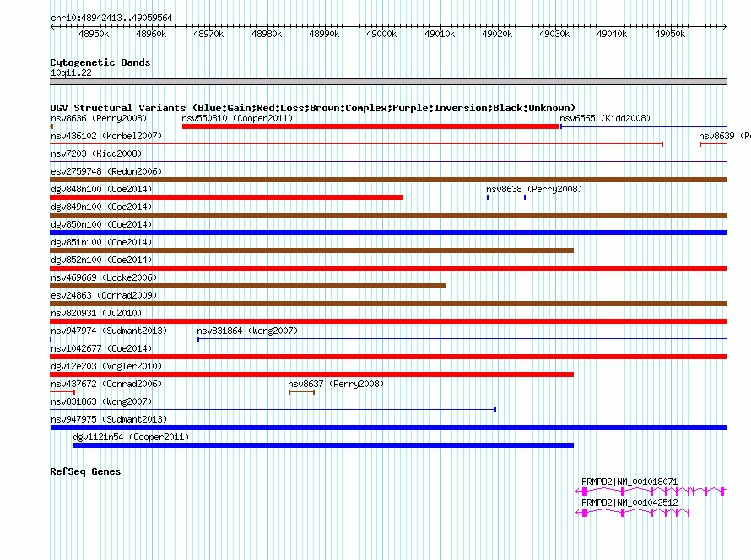
Task: Select the gray 10q11.22 cytogenetic band bar
Action: click(x=388, y=82)
